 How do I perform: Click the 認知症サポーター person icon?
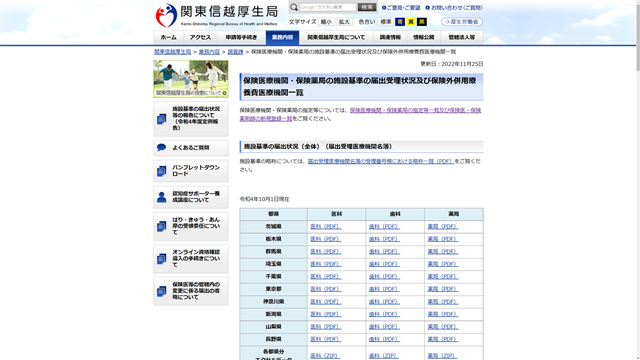162,197
